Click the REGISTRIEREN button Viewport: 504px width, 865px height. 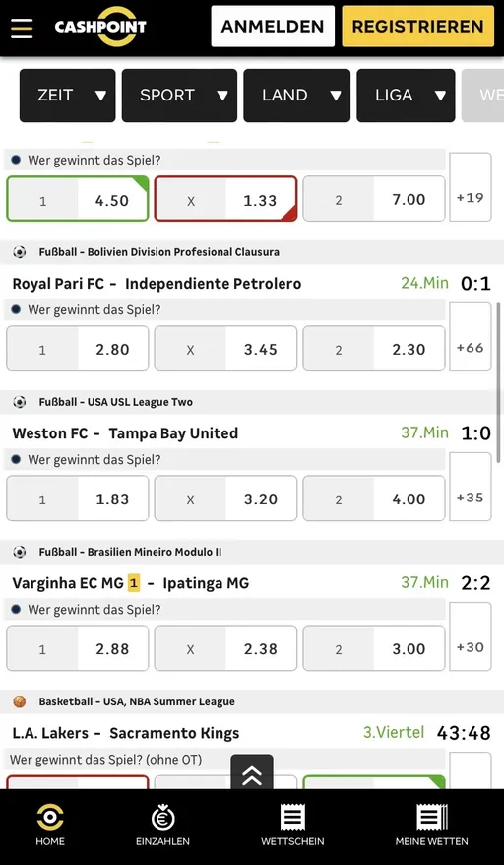coord(418,27)
